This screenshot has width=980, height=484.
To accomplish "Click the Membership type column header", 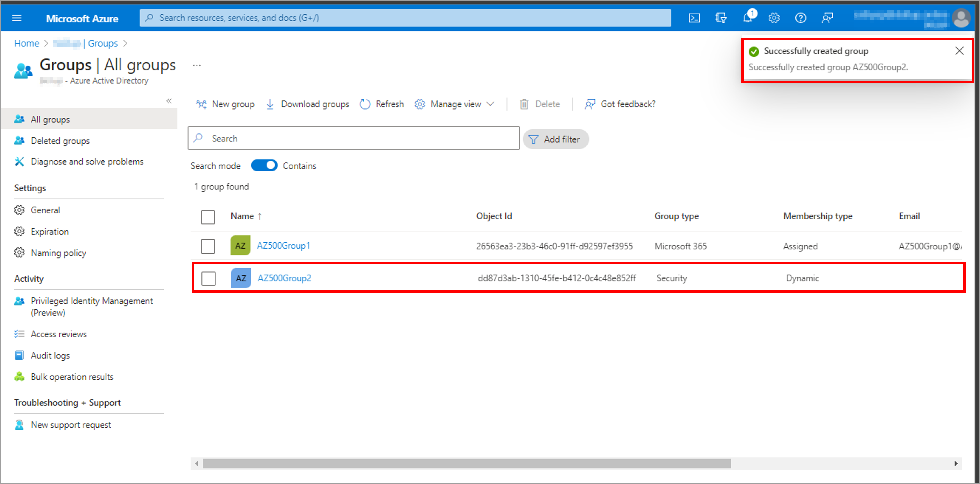I will (817, 216).
